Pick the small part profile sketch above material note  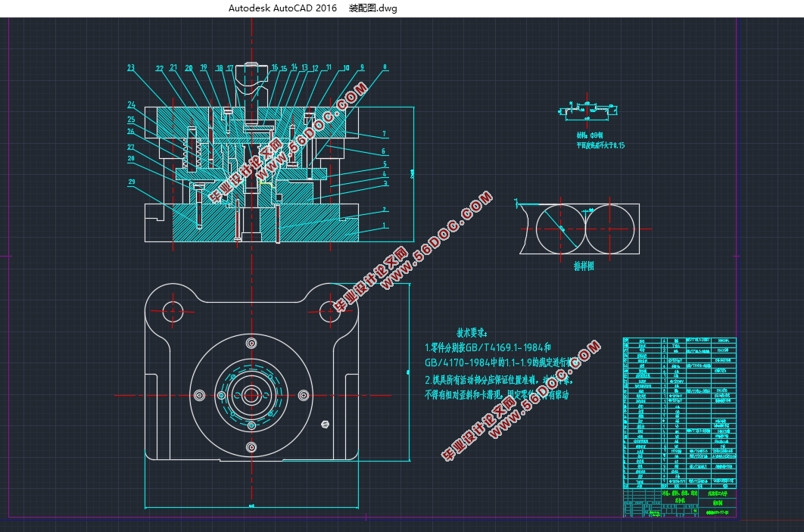point(587,112)
